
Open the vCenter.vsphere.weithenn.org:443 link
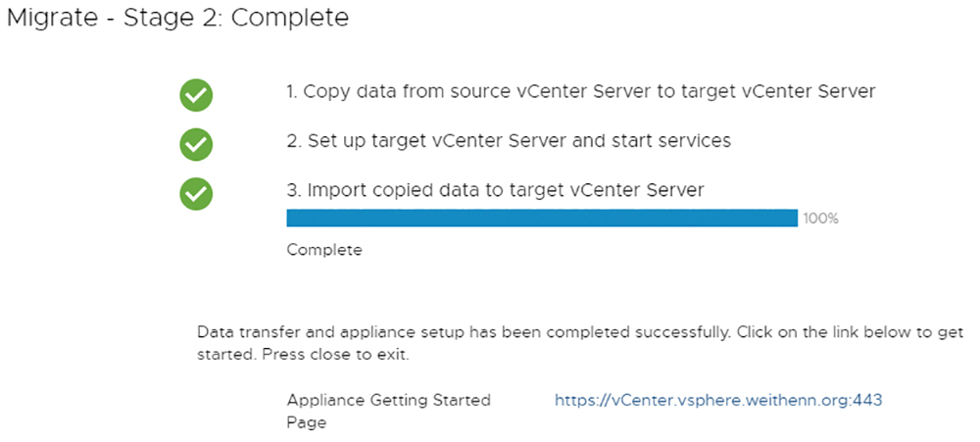(718, 400)
